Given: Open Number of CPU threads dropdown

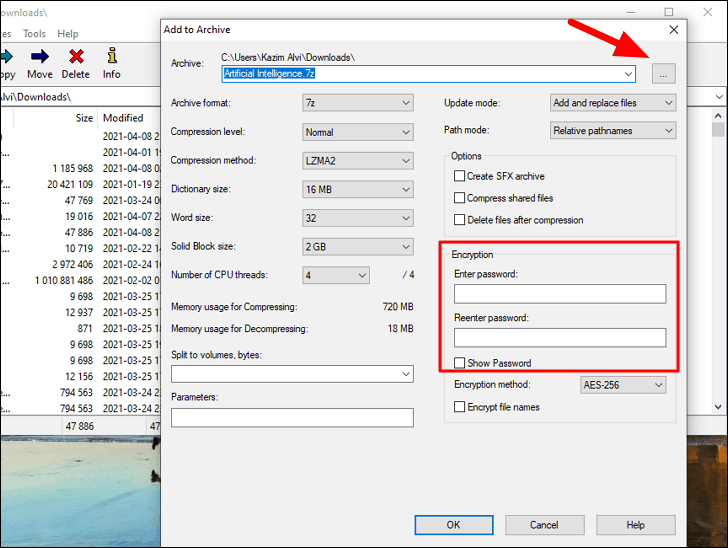Looking at the screenshot, I should point(336,275).
